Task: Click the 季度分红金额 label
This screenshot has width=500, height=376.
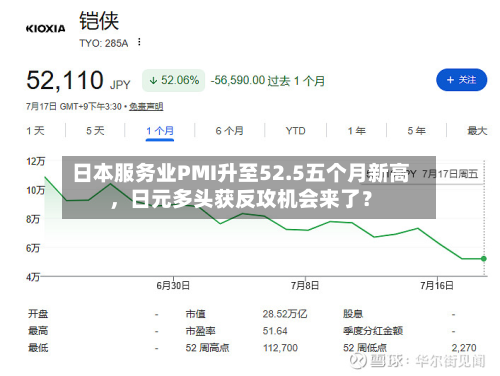Action: (x=373, y=331)
